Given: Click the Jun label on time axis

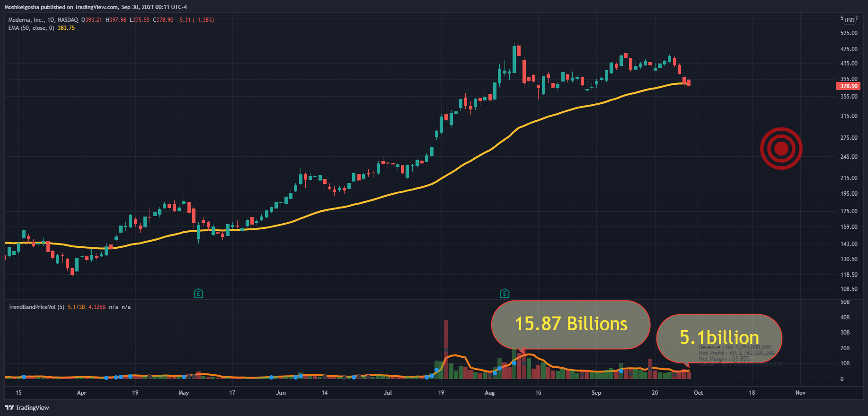Looking at the screenshot, I should [x=281, y=393].
